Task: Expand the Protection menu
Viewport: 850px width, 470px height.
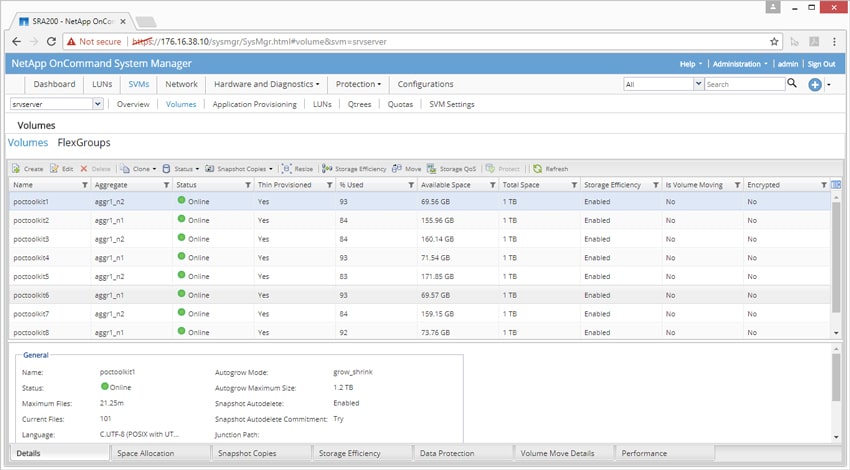Action: pos(358,84)
